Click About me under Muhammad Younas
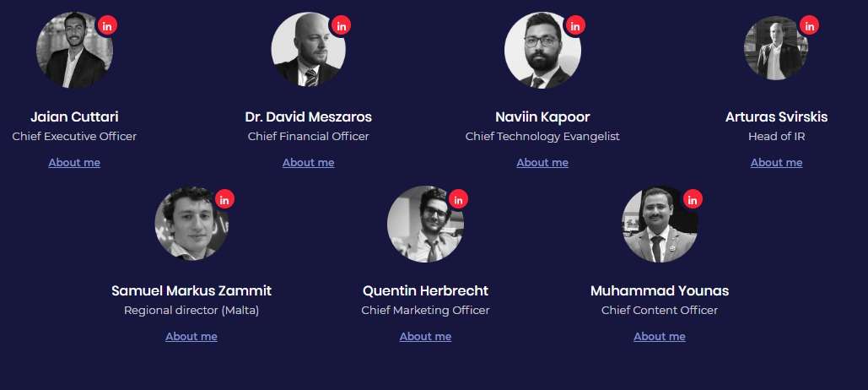Screen dimensions: 868x390 [660, 336]
